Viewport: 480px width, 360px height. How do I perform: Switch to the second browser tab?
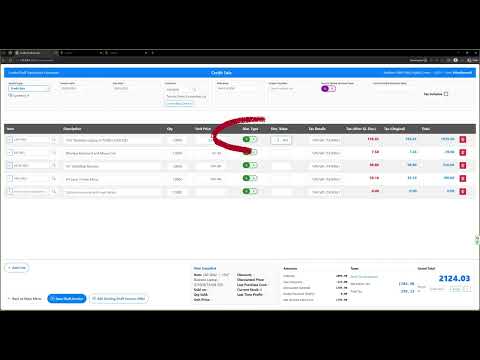click(82, 53)
